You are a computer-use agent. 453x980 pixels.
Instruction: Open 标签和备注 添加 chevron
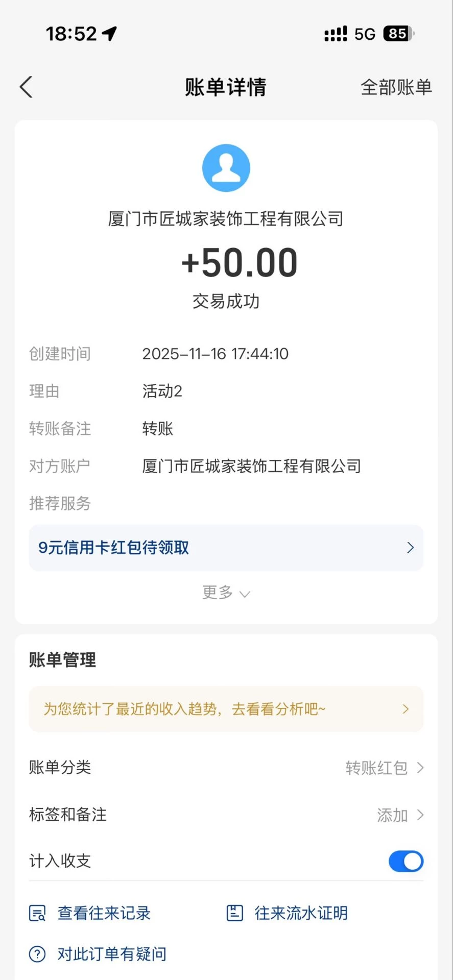tap(420, 815)
